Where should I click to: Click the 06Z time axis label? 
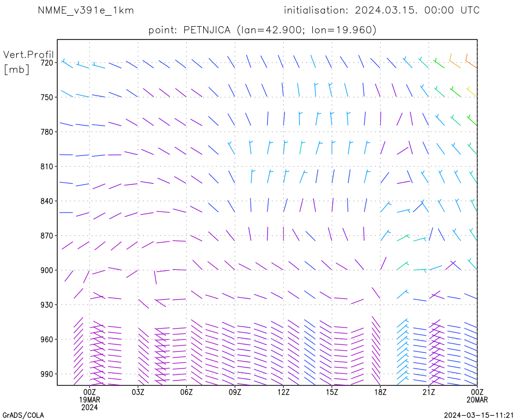click(x=186, y=392)
